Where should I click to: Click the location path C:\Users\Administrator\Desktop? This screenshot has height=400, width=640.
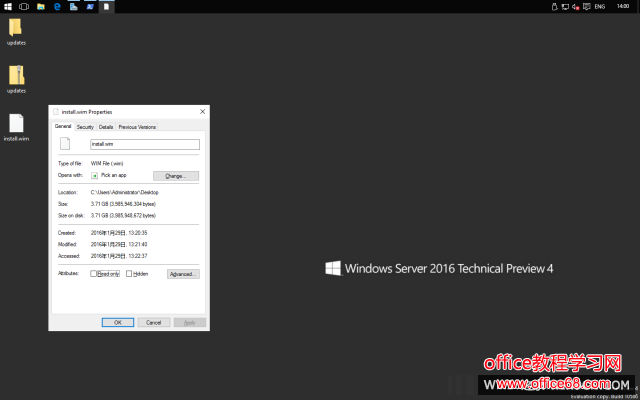tap(124, 192)
